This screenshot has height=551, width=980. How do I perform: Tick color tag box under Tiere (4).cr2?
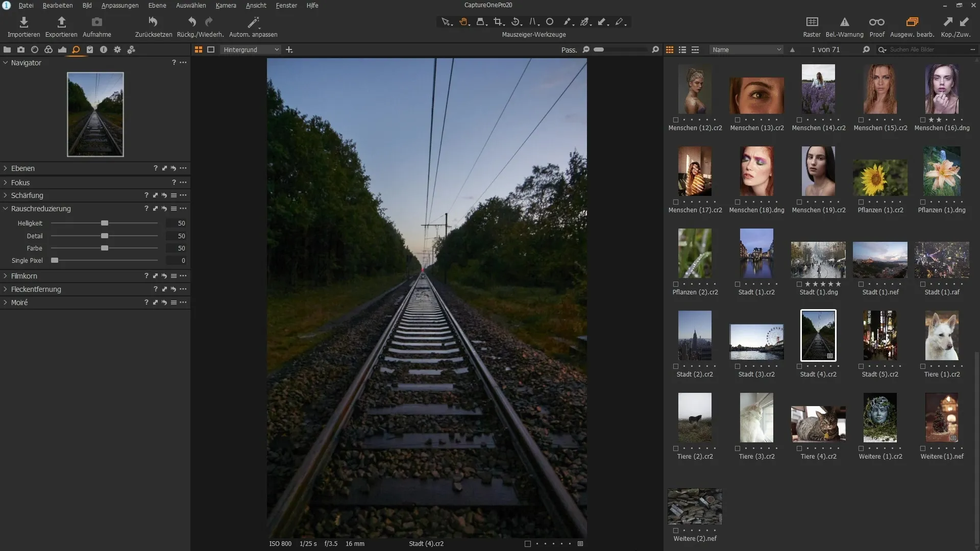pos(799,448)
